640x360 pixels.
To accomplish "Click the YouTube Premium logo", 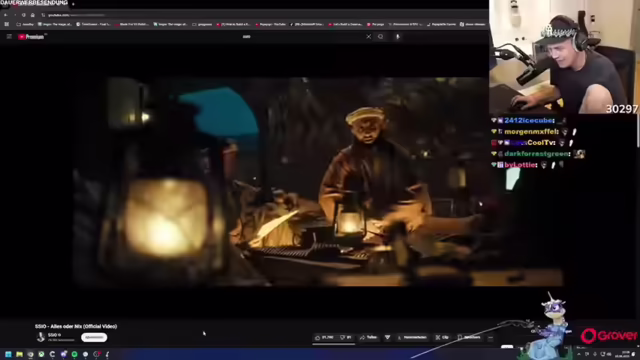I will (x=31, y=37).
